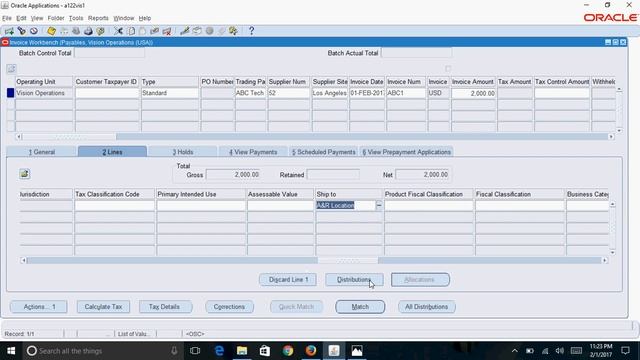Switch to the 4 View Payments tab

pyautogui.click(x=253, y=152)
